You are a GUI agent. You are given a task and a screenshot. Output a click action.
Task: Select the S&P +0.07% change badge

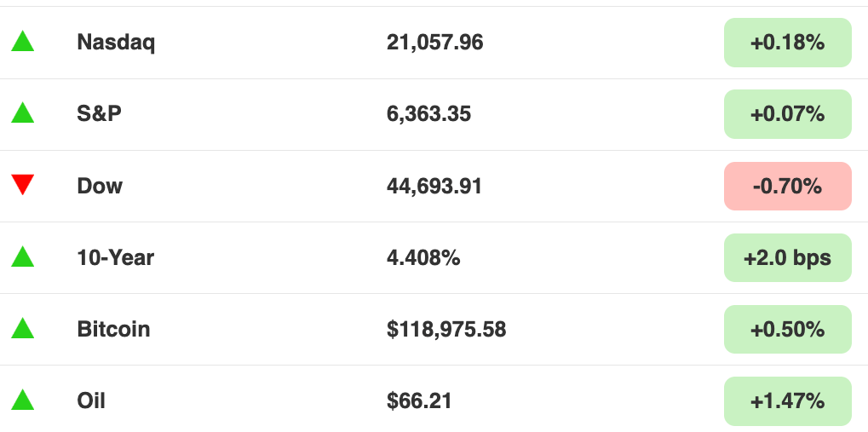tap(787, 114)
